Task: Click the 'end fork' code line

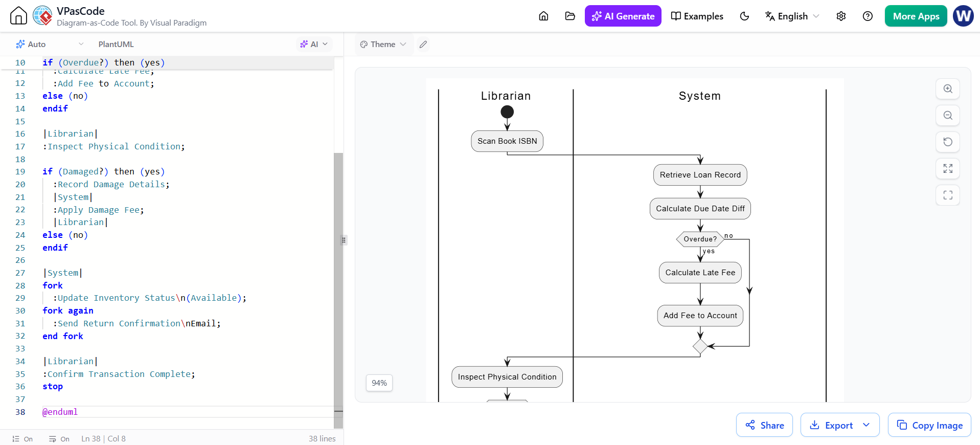Action: [63, 336]
